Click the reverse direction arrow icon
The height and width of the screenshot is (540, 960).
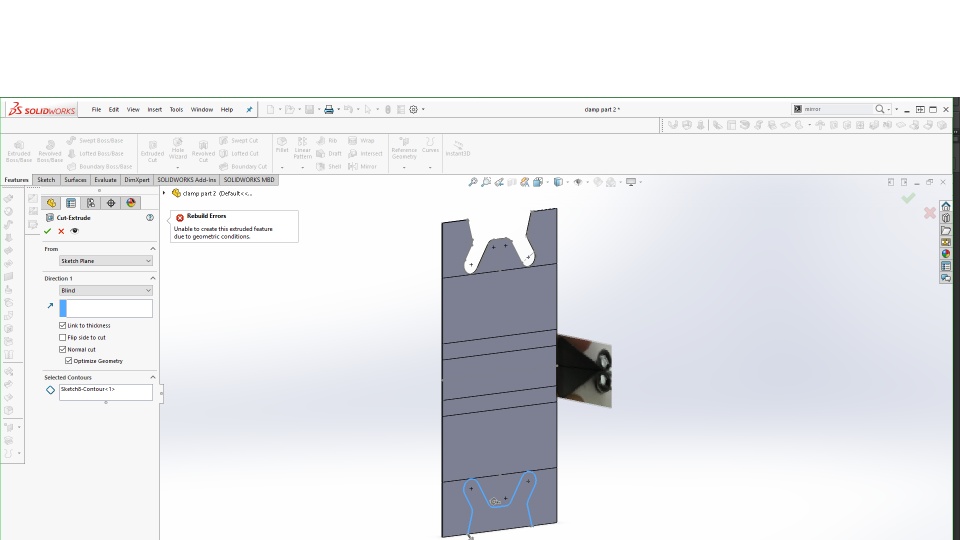point(50,306)
